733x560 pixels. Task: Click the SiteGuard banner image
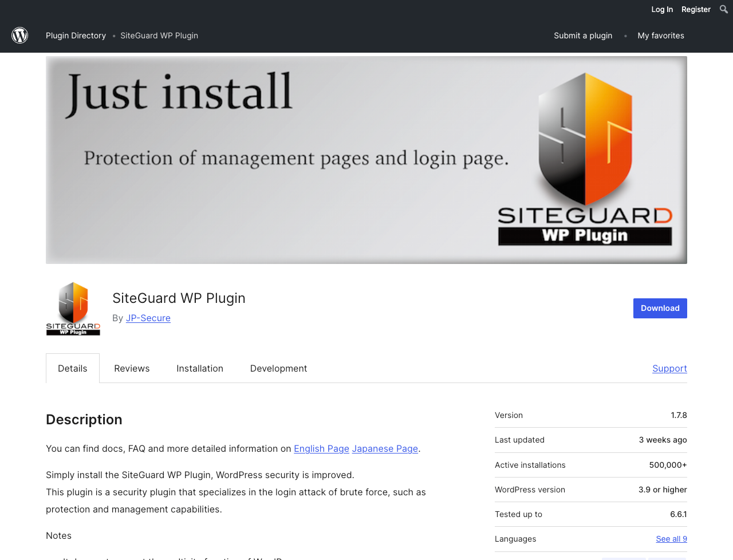[366, 160]
